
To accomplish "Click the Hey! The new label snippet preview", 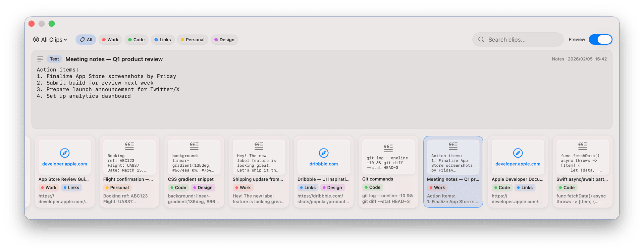I will pos(258,163).
